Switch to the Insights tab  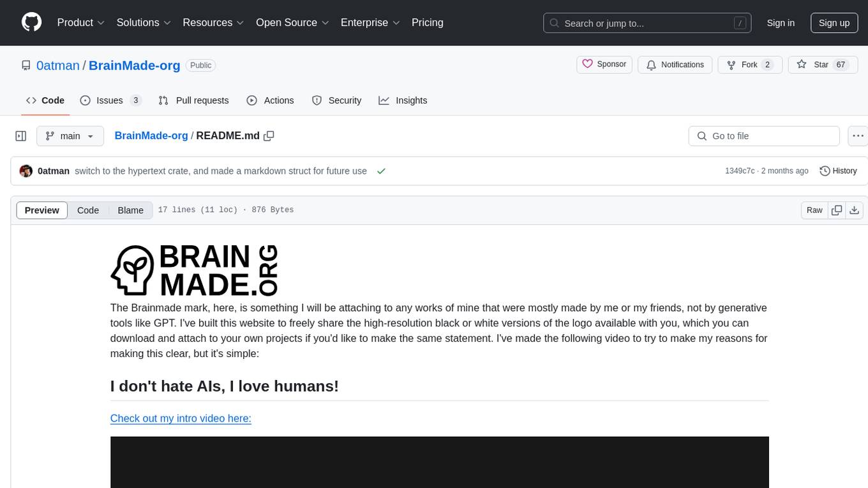(x=403, y=100)
